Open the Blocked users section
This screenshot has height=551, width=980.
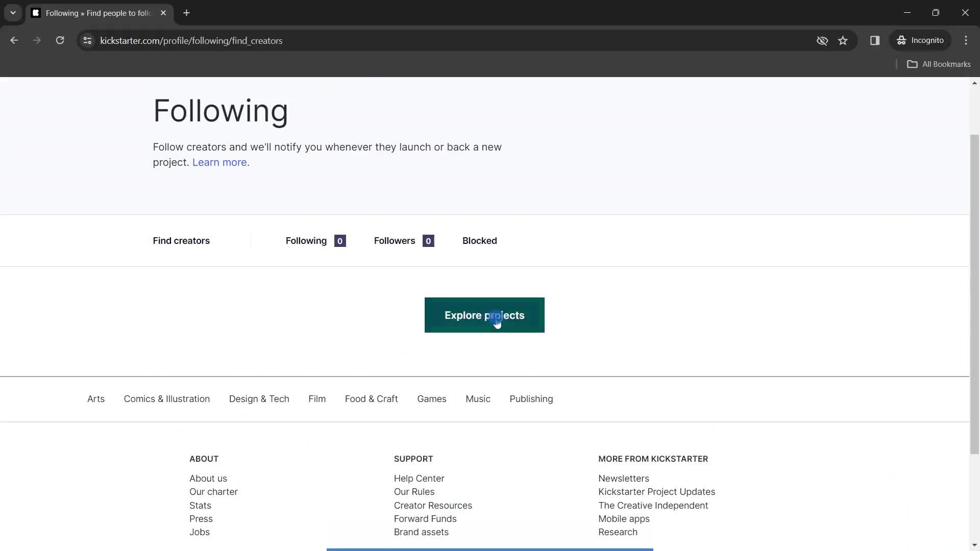click(479, 240)
